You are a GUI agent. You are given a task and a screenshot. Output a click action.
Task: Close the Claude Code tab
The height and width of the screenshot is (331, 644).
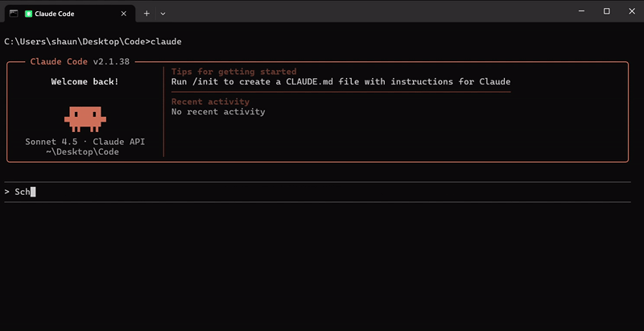pyautogui.click(x=124, y=14)
